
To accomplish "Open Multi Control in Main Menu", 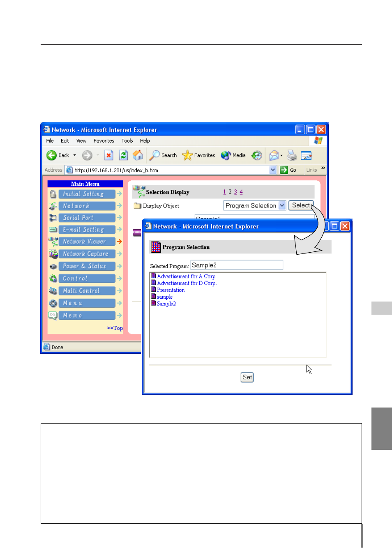I will pyautogui.click(x=87, y=291).
